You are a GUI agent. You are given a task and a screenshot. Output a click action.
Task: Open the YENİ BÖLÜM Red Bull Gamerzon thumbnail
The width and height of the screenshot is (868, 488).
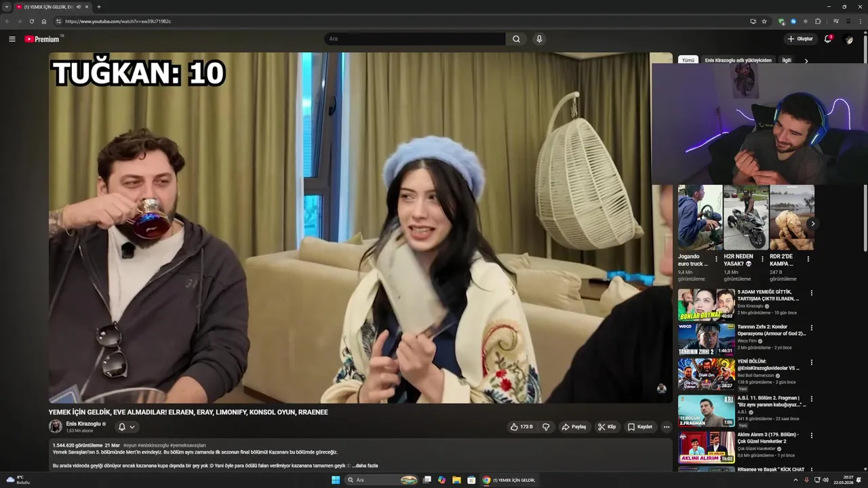tap(706, 375)
